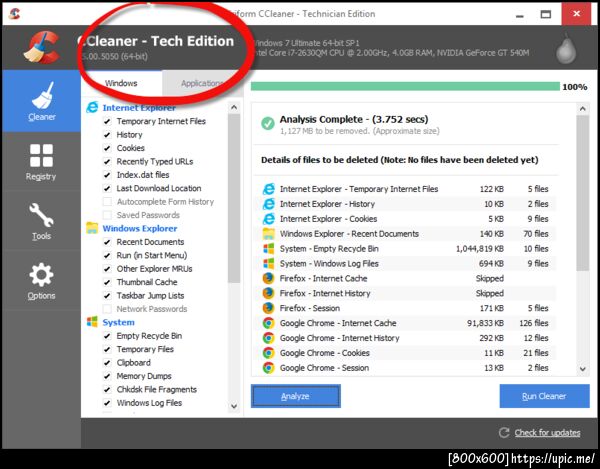This screenshot has width=600, height=469.
Task: Click Firefox icon beside Internet Cache result
Action: (269, 278)
